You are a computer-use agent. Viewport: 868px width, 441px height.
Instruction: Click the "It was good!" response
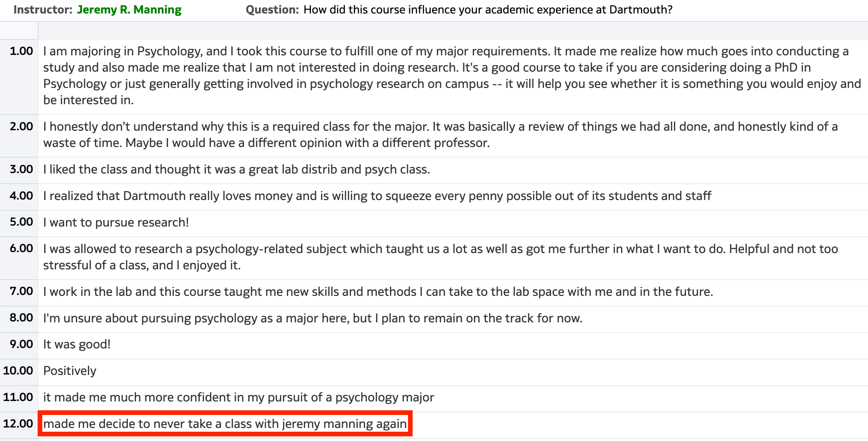tap(77, 344)
